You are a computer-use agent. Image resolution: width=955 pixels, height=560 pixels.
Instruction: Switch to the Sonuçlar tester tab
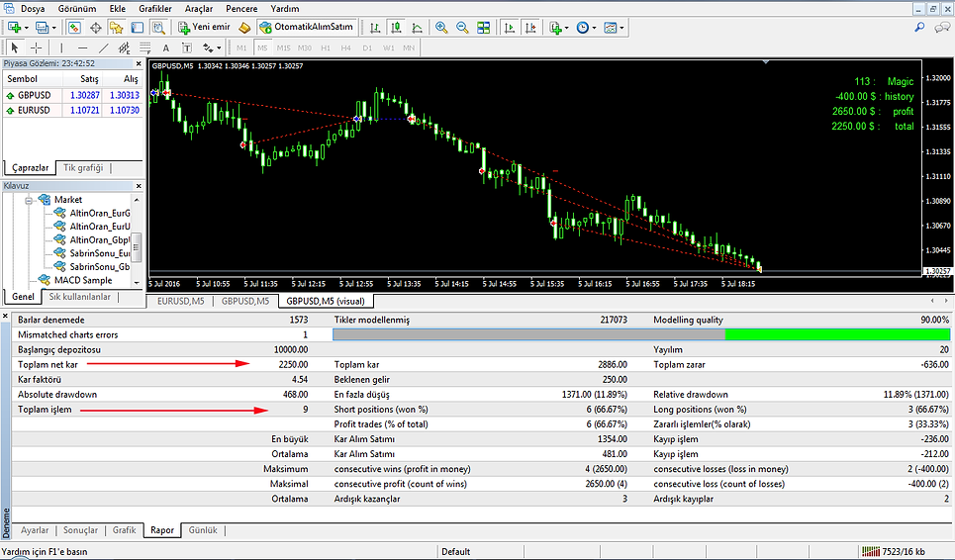tap(80, 530)
